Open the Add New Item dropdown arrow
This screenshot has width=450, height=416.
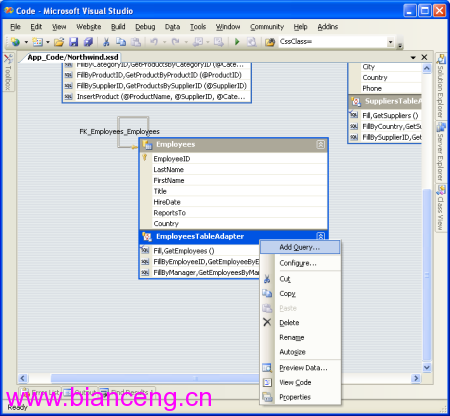point(48,42)
